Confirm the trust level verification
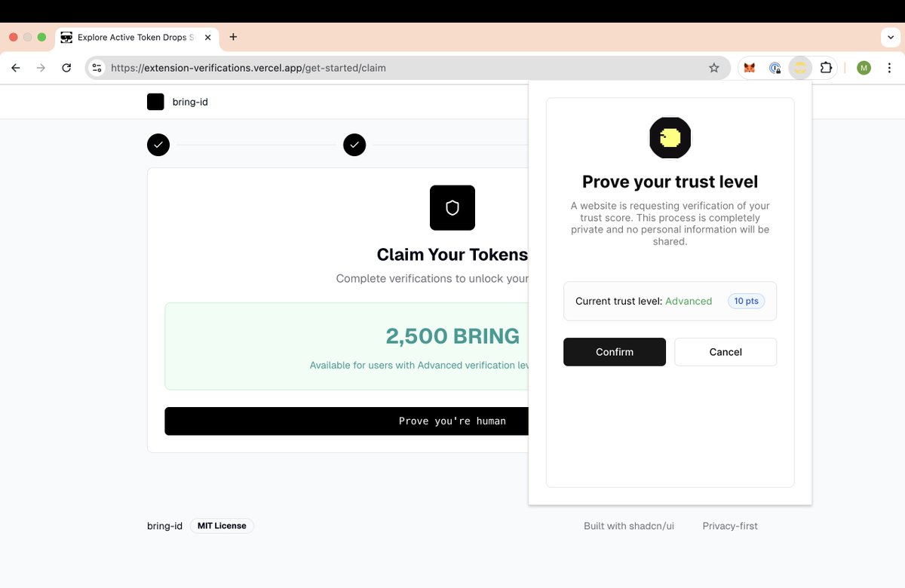 click(615, 352)
